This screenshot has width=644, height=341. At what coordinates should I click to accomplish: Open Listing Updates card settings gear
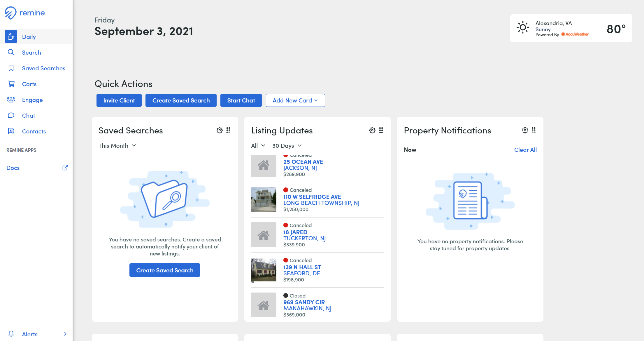372,130
